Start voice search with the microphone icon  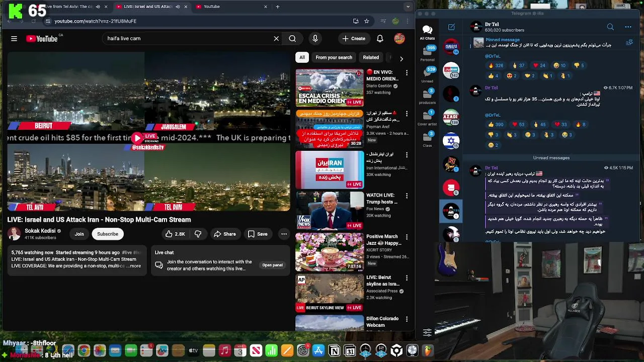point(315,39)
